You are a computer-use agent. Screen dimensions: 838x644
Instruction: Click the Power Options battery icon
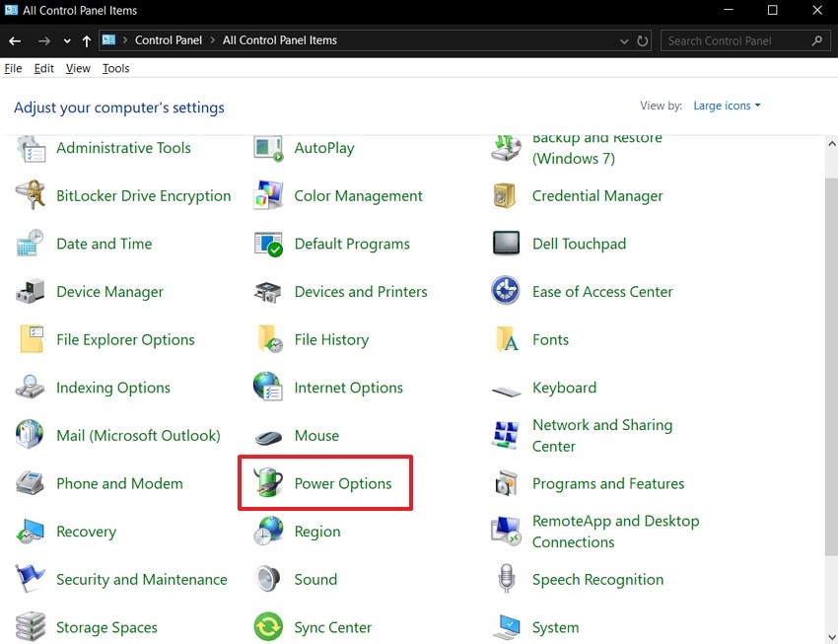[x=268, y=482]
